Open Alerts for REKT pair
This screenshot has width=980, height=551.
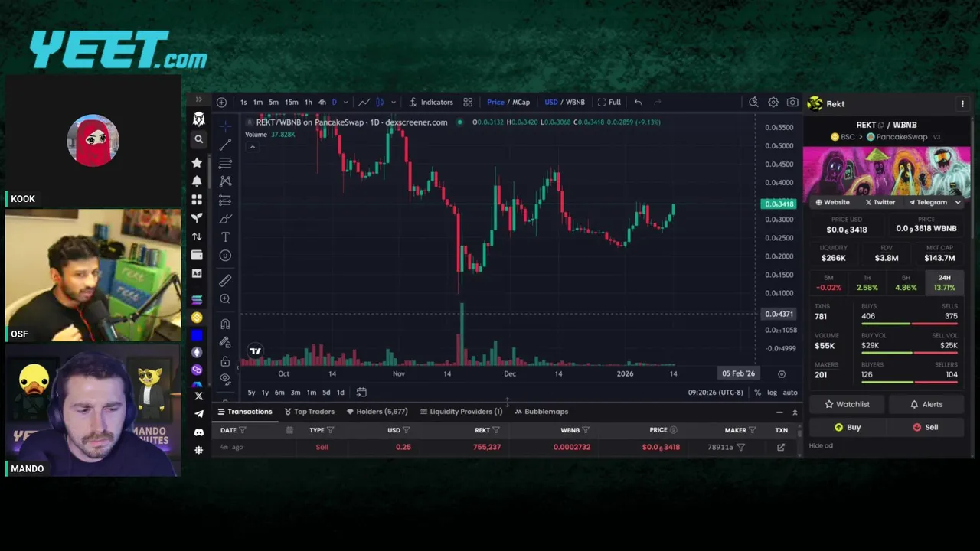click(x=925, y=404)
